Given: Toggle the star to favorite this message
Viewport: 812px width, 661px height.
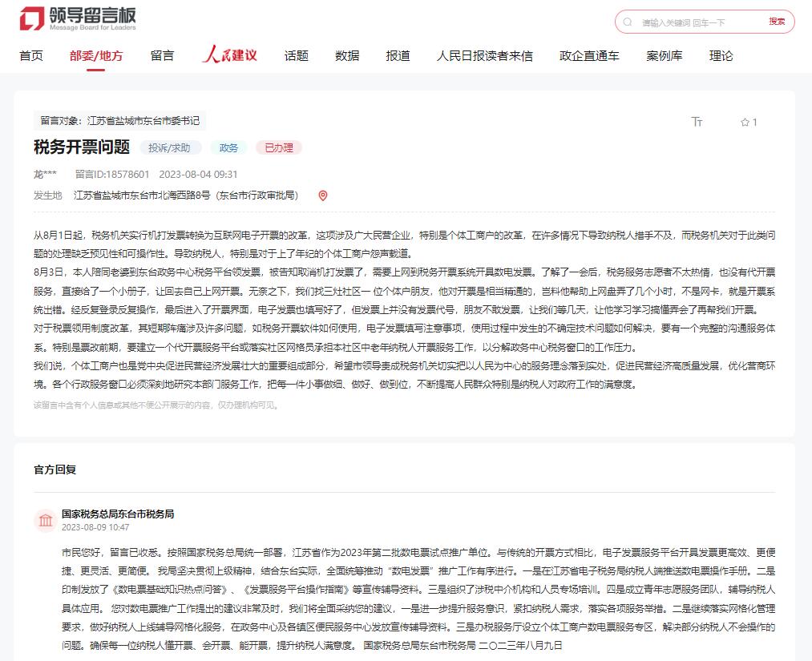Looking at the screenshot, I should click(744, 122).
